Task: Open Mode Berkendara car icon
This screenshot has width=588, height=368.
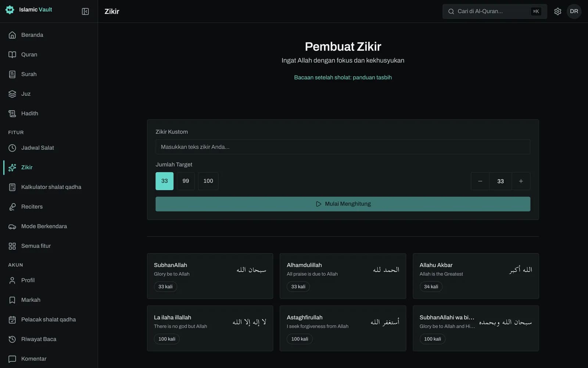Action: 12,226
